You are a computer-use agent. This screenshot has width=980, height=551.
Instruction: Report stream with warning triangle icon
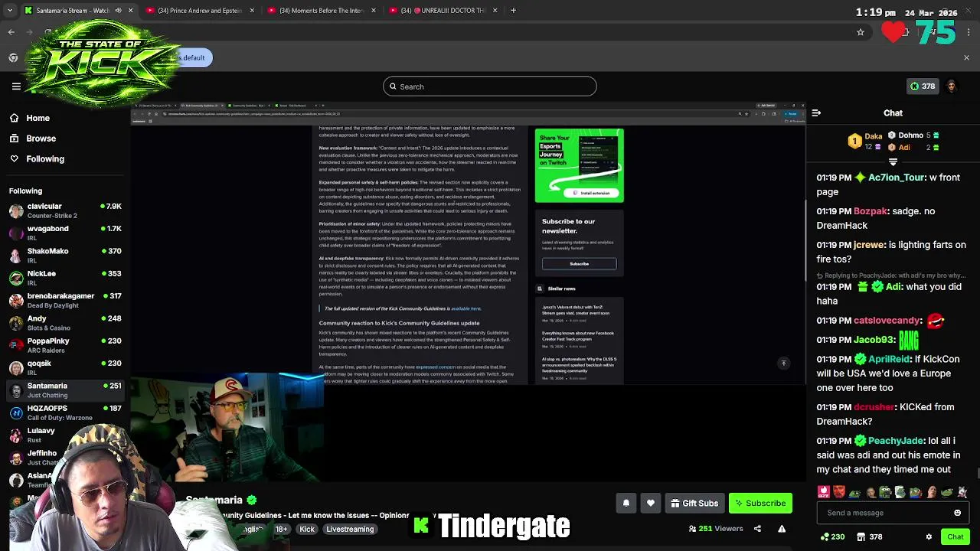coord(782,529)
